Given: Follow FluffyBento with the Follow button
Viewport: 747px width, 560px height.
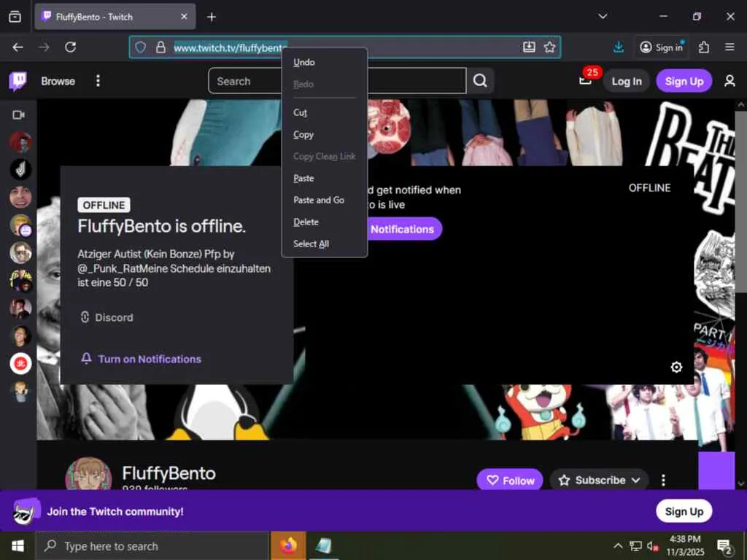Looking at the screenshot, I should (510, 480).
